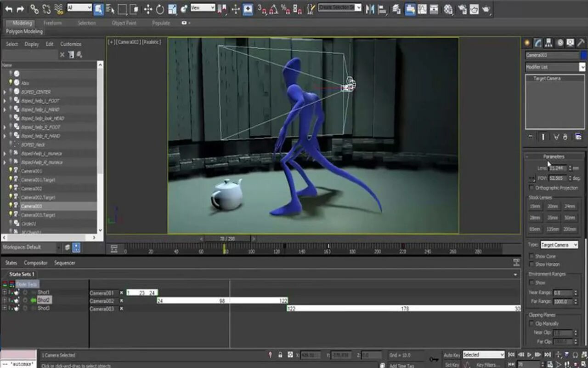Screen dimensions: 588x368
Task: Click the Select and Link chain icon
Action: point(34,9)
